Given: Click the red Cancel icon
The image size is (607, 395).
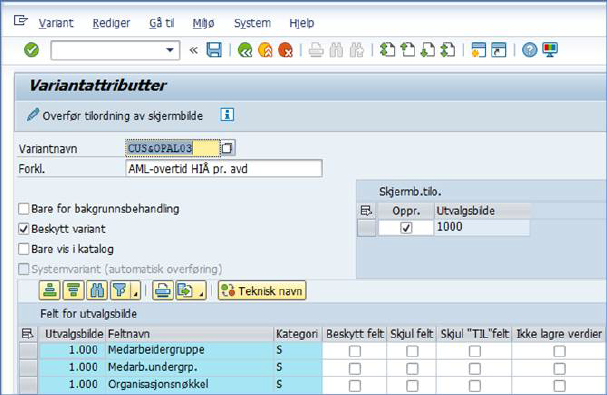Looking at the screenshot, I should (285, 50).
